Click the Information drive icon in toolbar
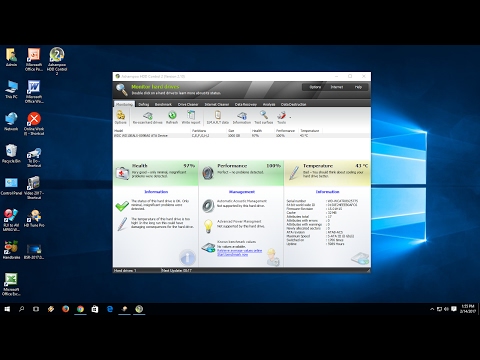The height and width of the screenshot is (360, 480). pos(242,117)
